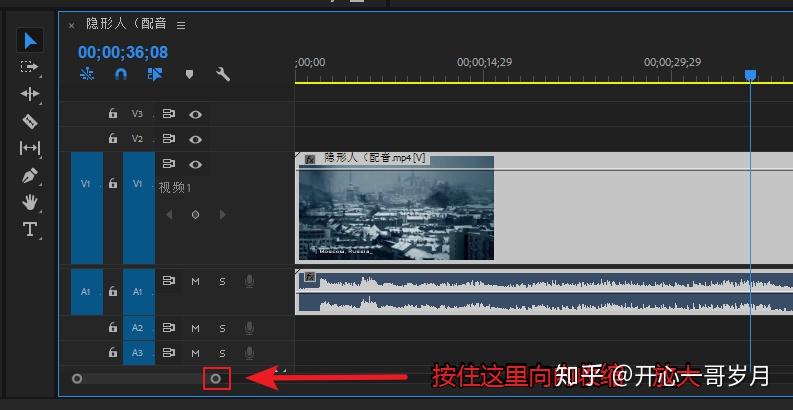The width and height of the screenshot is (793, 410).
Task: Mute audio track A3
Action: click(x=195, y=353)
